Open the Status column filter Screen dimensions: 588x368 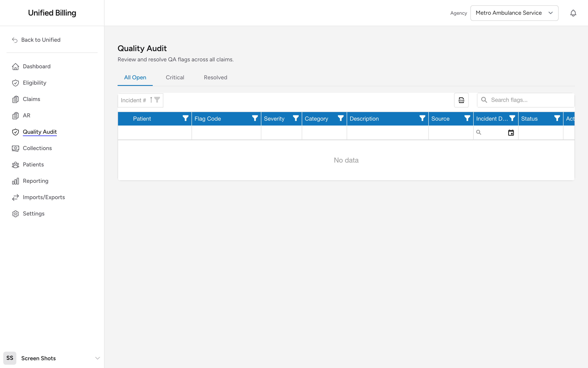click(557, 118)
